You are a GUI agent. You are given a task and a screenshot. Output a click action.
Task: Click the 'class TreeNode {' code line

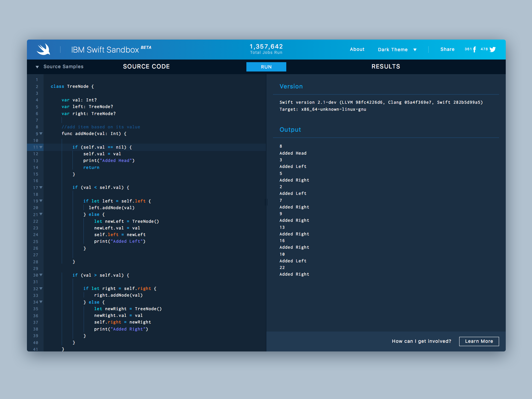pyautogui.click(x=72, y=86)
